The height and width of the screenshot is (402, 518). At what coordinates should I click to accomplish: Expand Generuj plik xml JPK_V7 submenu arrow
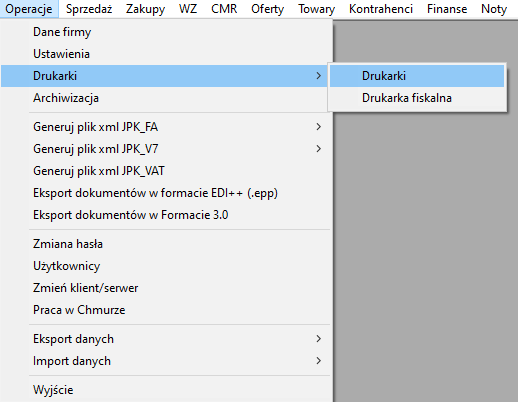point(319,149)
